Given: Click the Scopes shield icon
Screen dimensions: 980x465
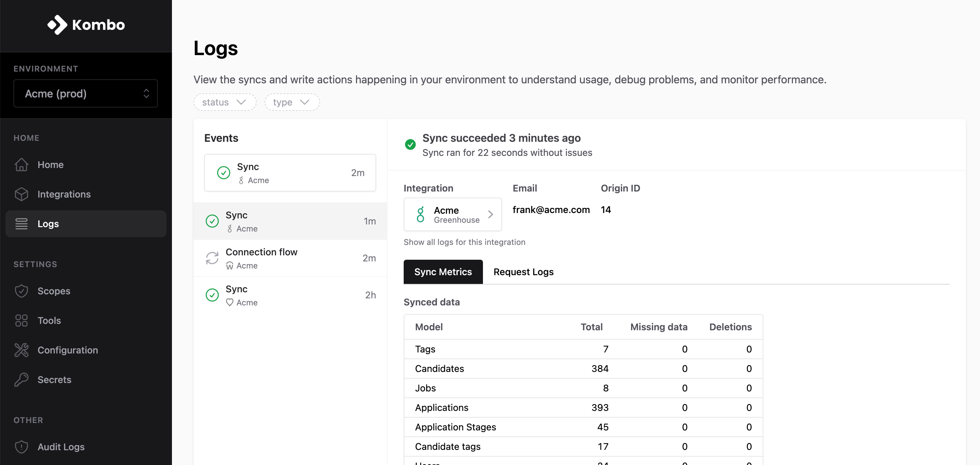Looking at the screenshot, I should [x=21, y=291].
